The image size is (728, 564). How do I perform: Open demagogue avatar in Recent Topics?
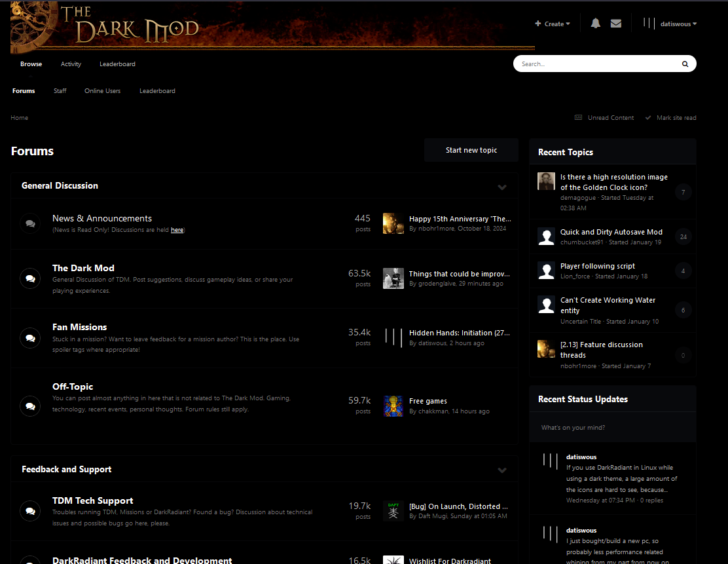(x=546, y=181)
